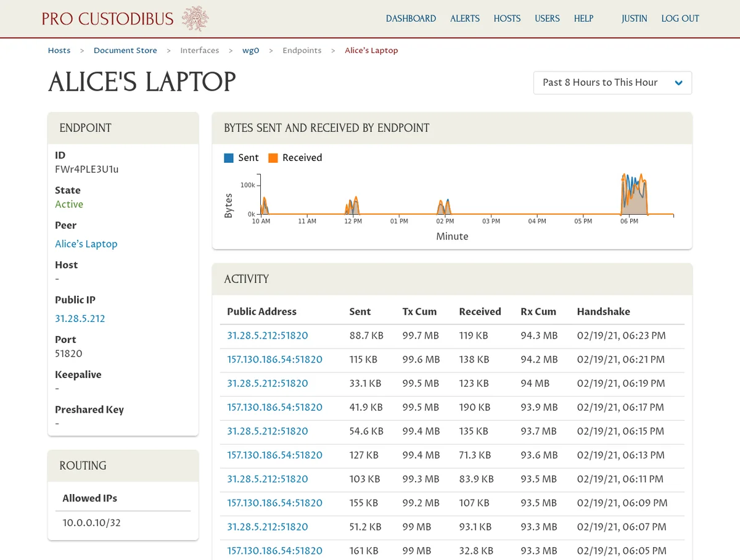The height and width of the screenshot is (560, 740).
Task: Open Alice's Laptop peer link
Action: (x=86, y=244)
